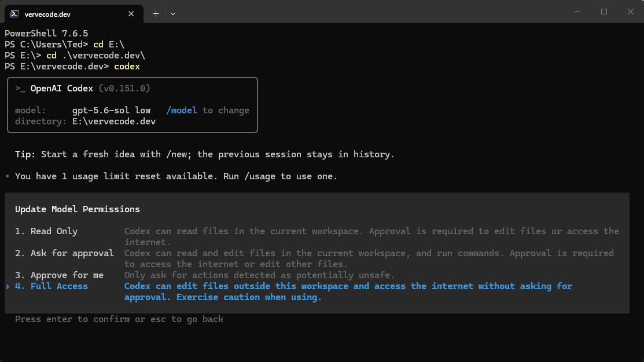Click the model value 'gpt-5.6-sol low'
Screen dimensions: 644x362
click(x=111, y=111)
